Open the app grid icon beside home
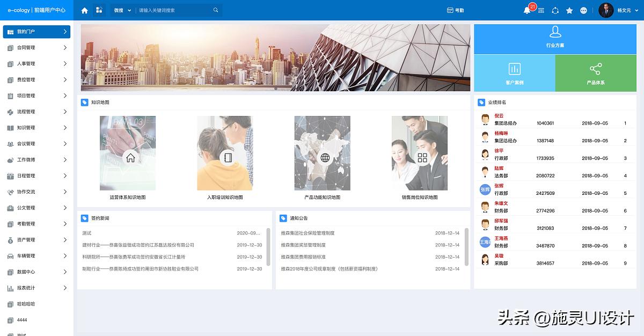Image resolution: width=644 pixels, height=336 pixels. pos(99,10)
